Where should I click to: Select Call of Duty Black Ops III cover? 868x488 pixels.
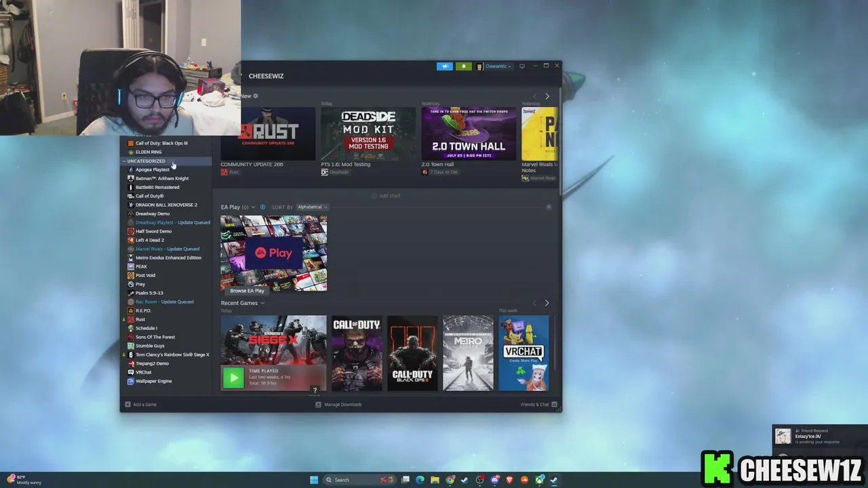(412, 353)
